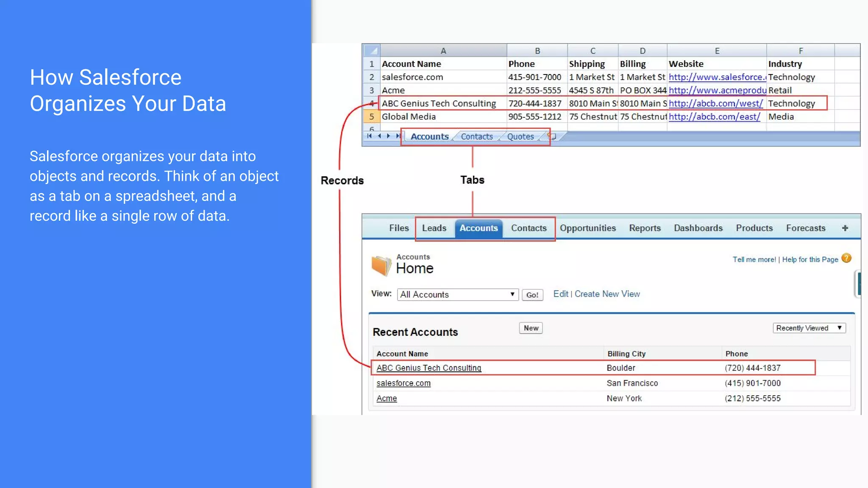Click the New York billing city cell
Screen dimensions: 868x488
(624, 399)
